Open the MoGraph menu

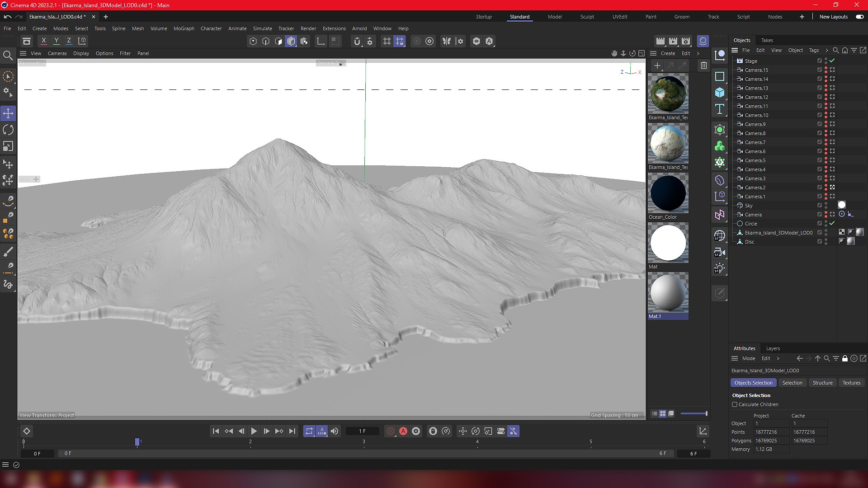click(184, 28)
